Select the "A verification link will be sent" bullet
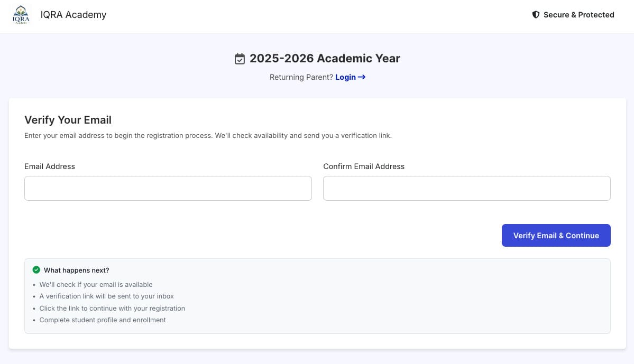 coord(106,296)
